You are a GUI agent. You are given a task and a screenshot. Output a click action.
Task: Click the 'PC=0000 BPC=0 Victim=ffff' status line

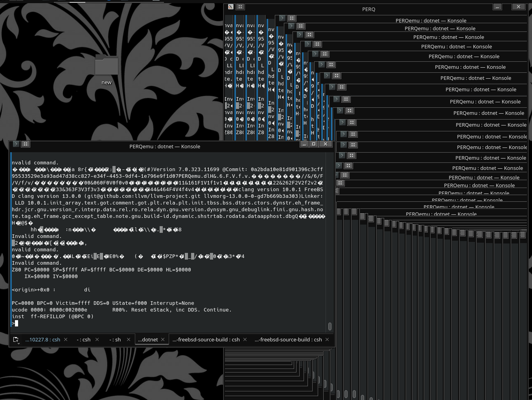click(x=103, y=303)
